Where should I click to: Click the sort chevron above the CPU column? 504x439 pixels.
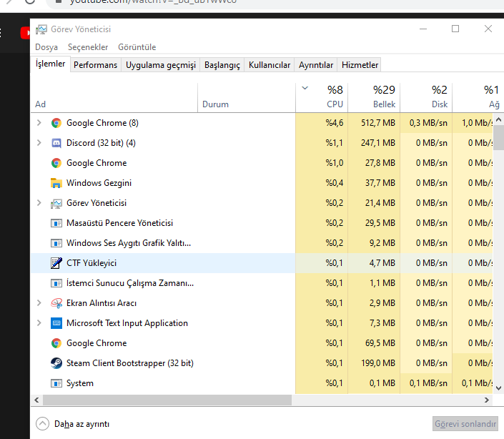tap(305, 88)
